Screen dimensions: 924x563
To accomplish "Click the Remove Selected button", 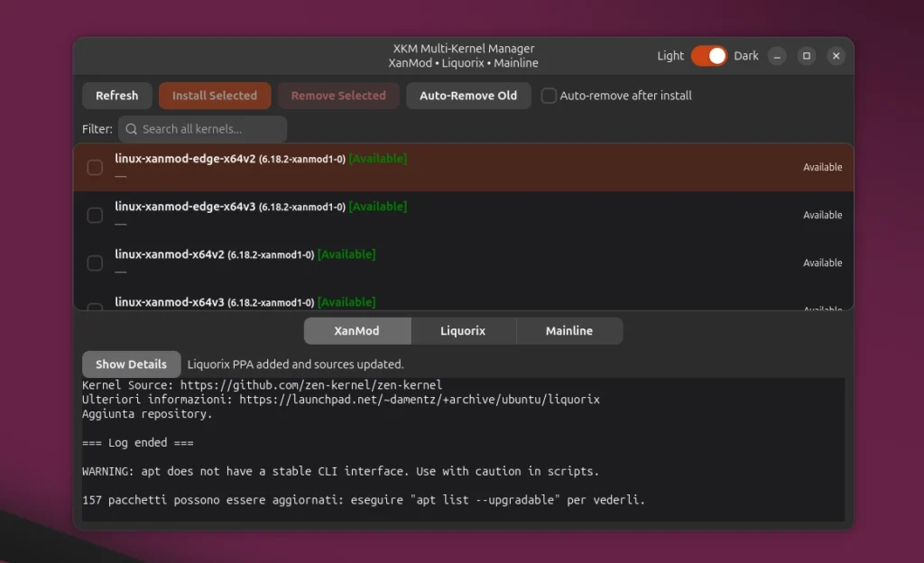I will point(338,95).
